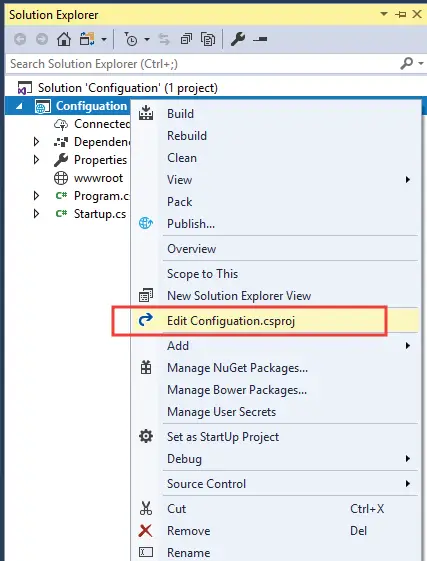Click the Collapse All toolbar icon
This screenshot has width=427, height=561.
click(x=186, y=39)
